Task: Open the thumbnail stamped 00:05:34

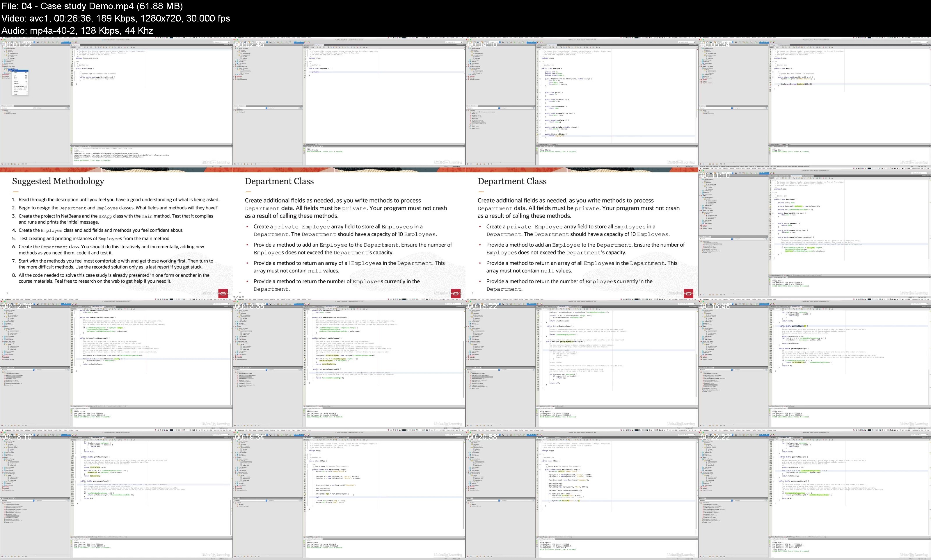Action: click(815, 102)
